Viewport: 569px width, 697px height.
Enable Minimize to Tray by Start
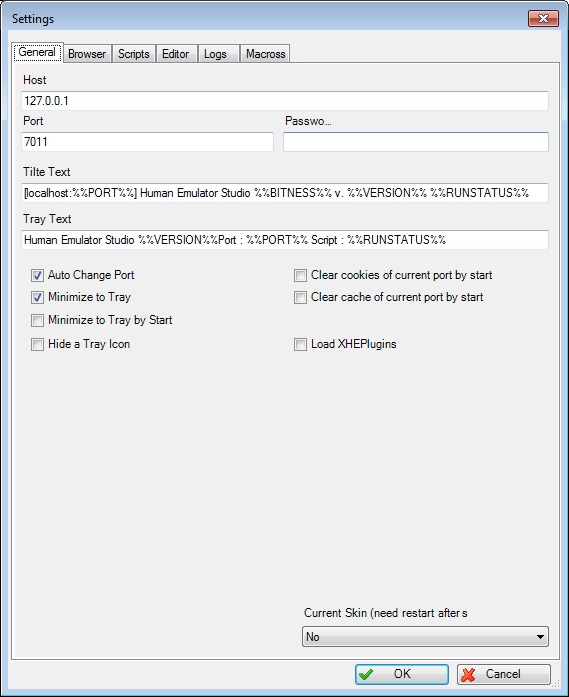click(x=37, y=320)
